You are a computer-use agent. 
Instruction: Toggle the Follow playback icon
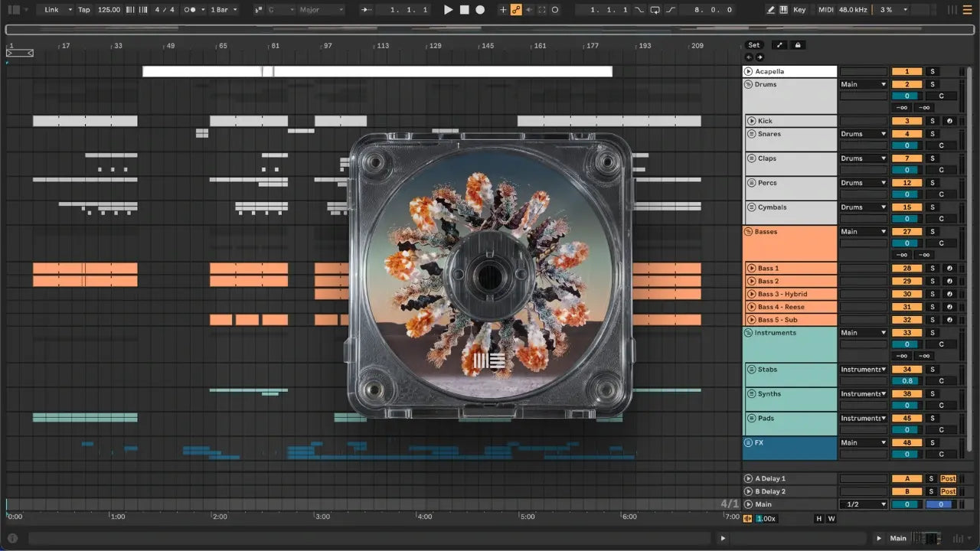[367, 10]
